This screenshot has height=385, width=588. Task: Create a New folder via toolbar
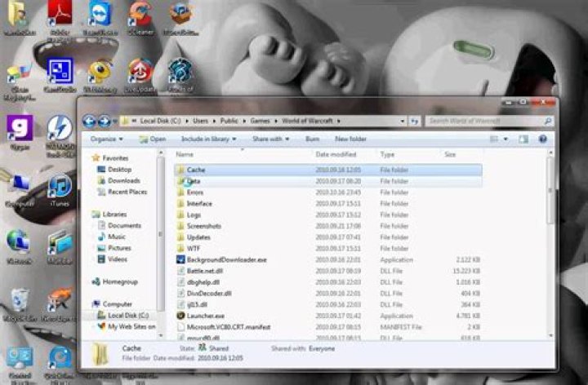[350, 139]
